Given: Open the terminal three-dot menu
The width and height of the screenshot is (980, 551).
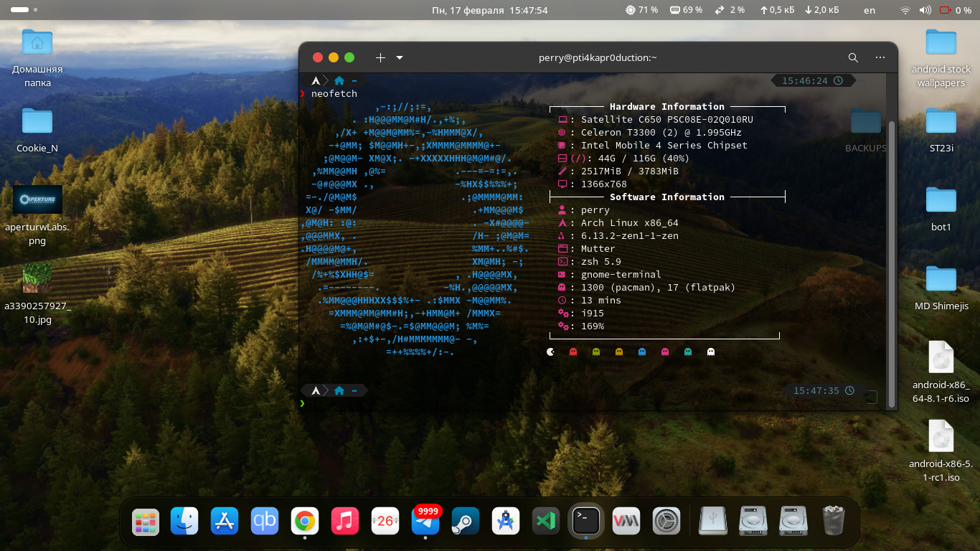Looking at the screenshot, I should tap(880, 58).
